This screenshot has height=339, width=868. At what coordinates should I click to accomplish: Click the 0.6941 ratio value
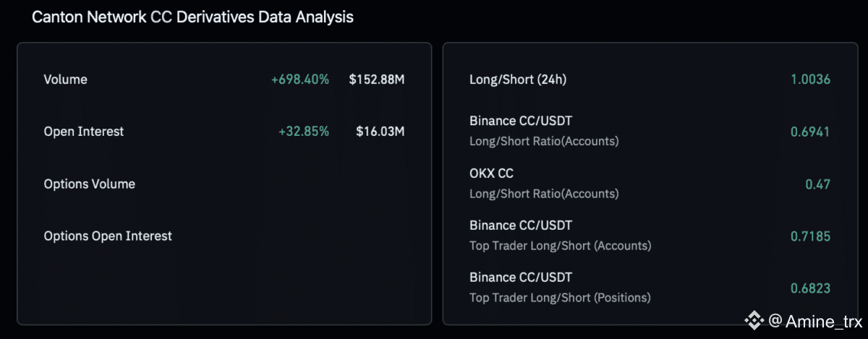tap(809, 132)
